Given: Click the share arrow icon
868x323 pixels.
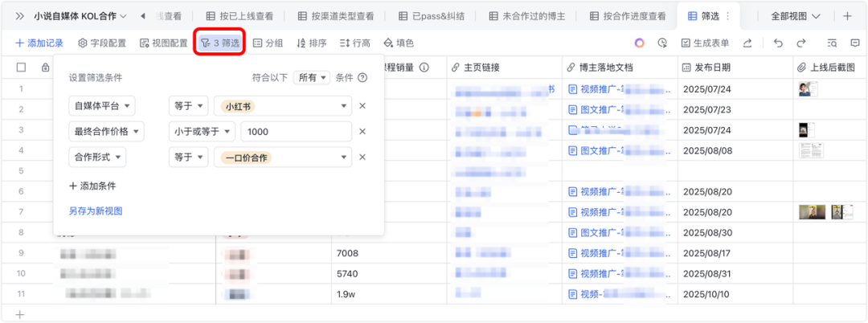Looking at the screenshot, I should [x=747, y=43].
